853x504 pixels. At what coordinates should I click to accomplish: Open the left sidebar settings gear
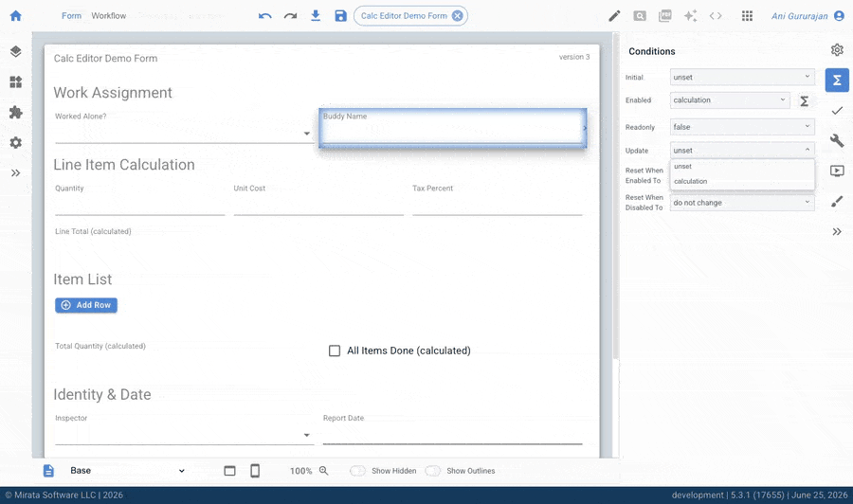click(x=16, y=143)
